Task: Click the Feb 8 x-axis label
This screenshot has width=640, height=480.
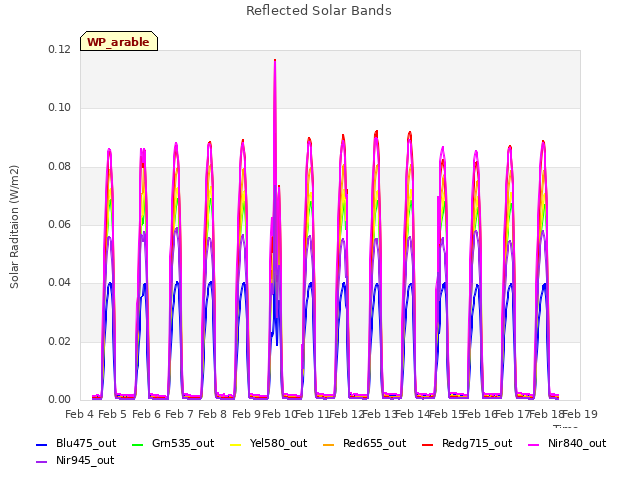Action: pyautogui.click(x=212, y=414)
